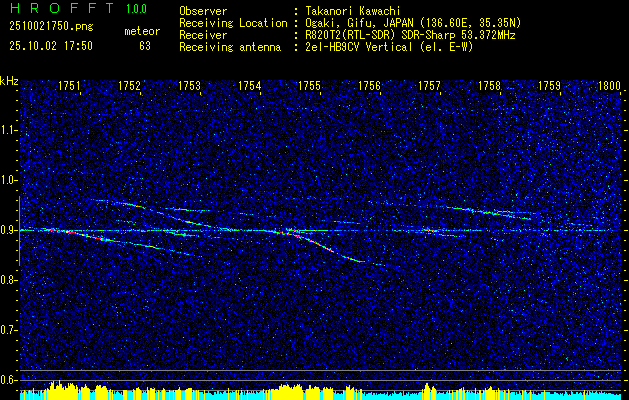Click the 1756 time marker

click(369, 85)
